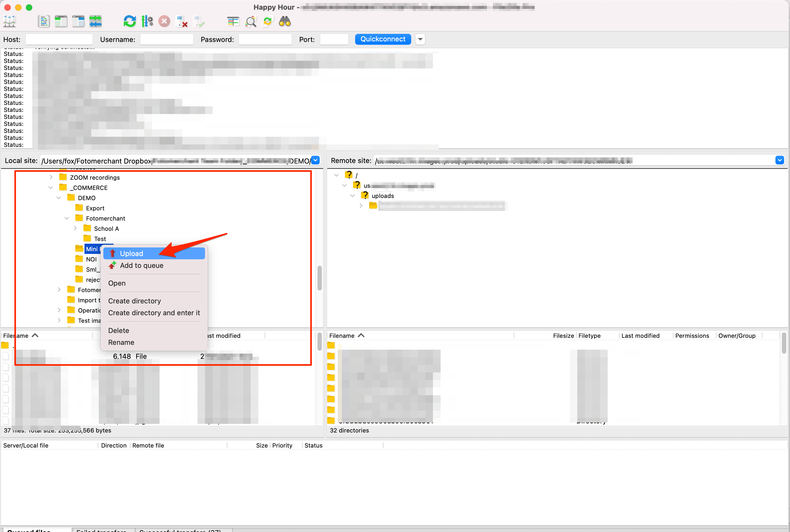Sort remote files by Filesize column
The width and height of the screenshot is (790, 532).
click(x=563, y=336)
